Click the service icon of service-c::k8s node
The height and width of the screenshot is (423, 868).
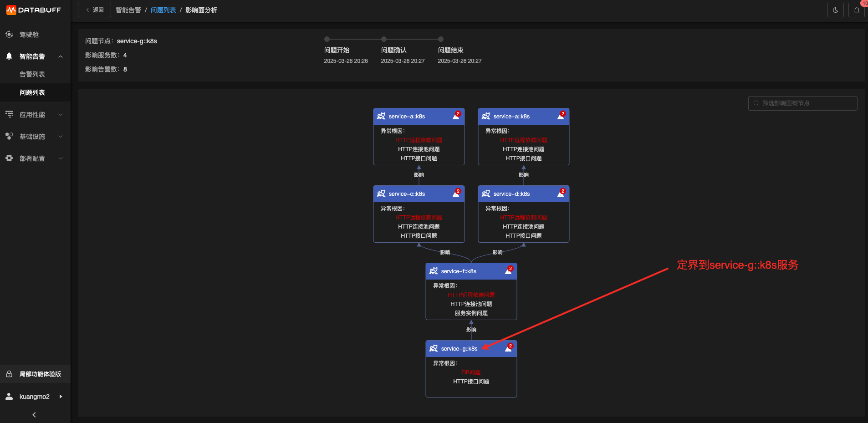tap(381, 194)
